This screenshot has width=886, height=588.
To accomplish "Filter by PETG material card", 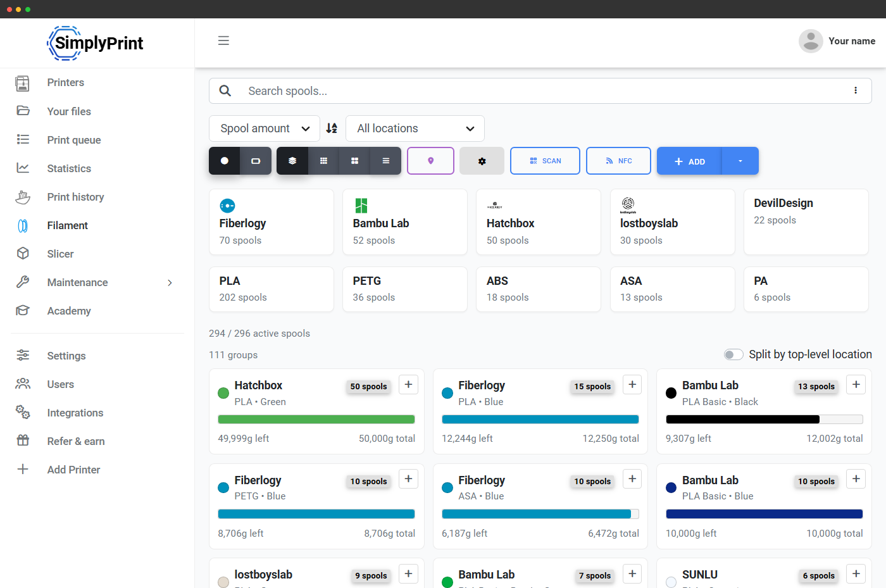I will click(x=405, y=289).
